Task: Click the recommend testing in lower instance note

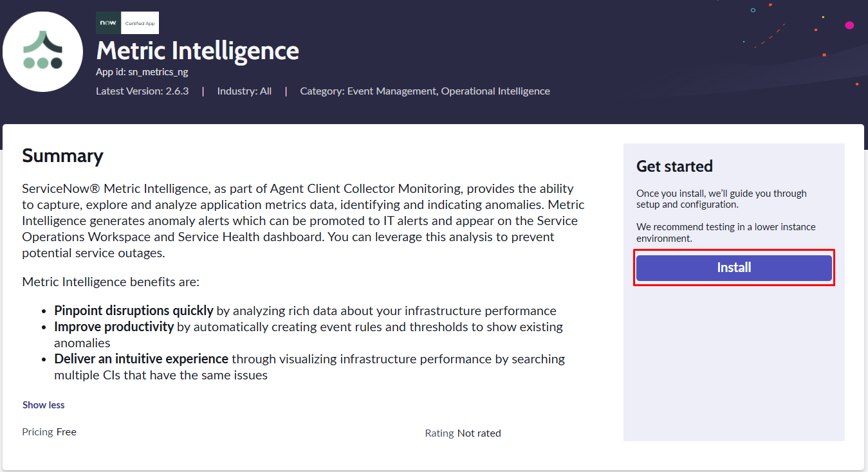Action: tap(726, 233)
